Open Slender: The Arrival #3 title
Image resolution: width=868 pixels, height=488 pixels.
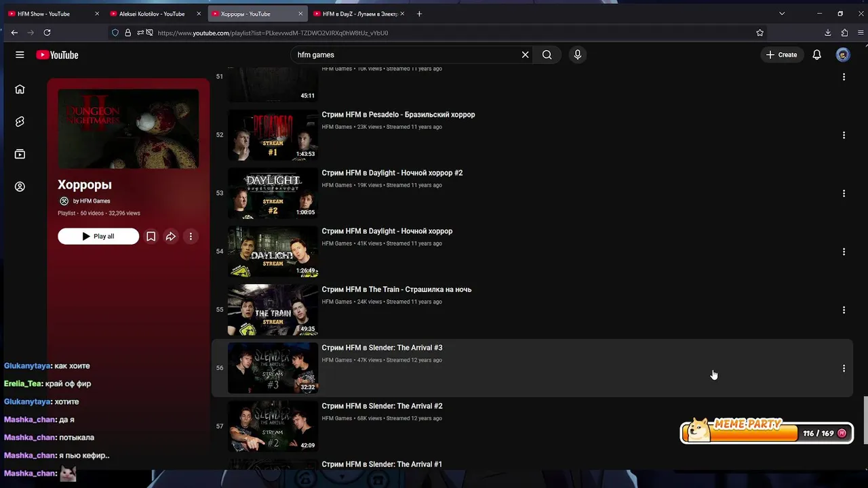[x=382, y=348]
